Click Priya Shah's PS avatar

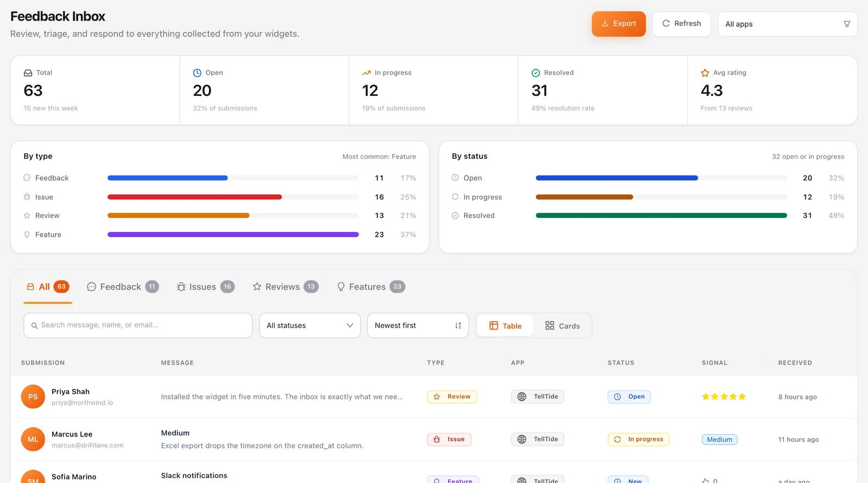click(33, 397)
